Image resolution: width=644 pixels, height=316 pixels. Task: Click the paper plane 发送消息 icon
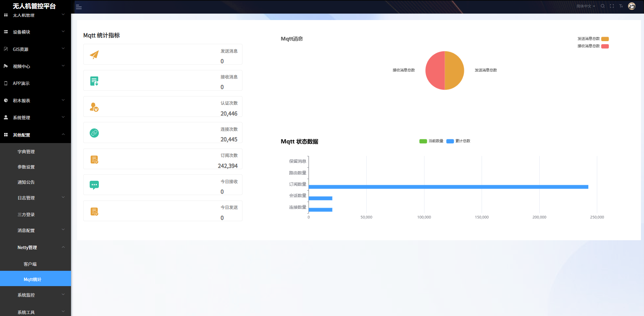(94, 55)
